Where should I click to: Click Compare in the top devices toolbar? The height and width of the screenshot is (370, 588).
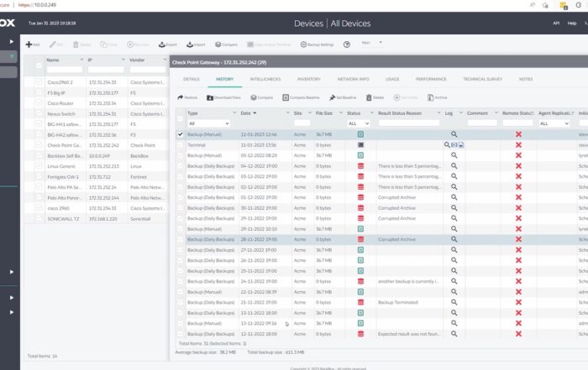tap(226, 44)
